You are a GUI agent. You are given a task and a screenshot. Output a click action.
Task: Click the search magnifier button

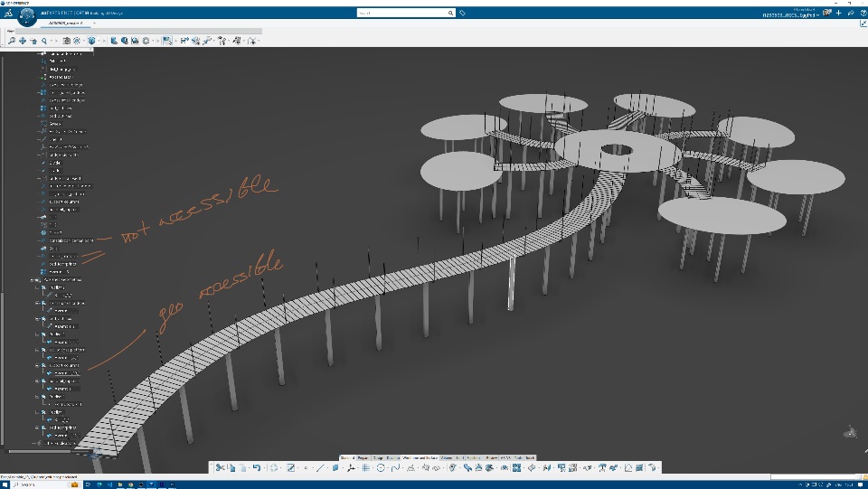point(450,13)
